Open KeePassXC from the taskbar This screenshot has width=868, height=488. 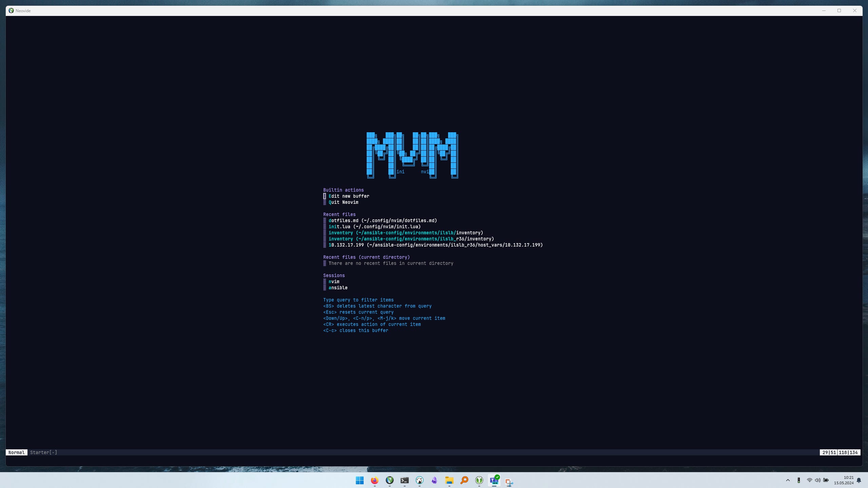(479, 480)
